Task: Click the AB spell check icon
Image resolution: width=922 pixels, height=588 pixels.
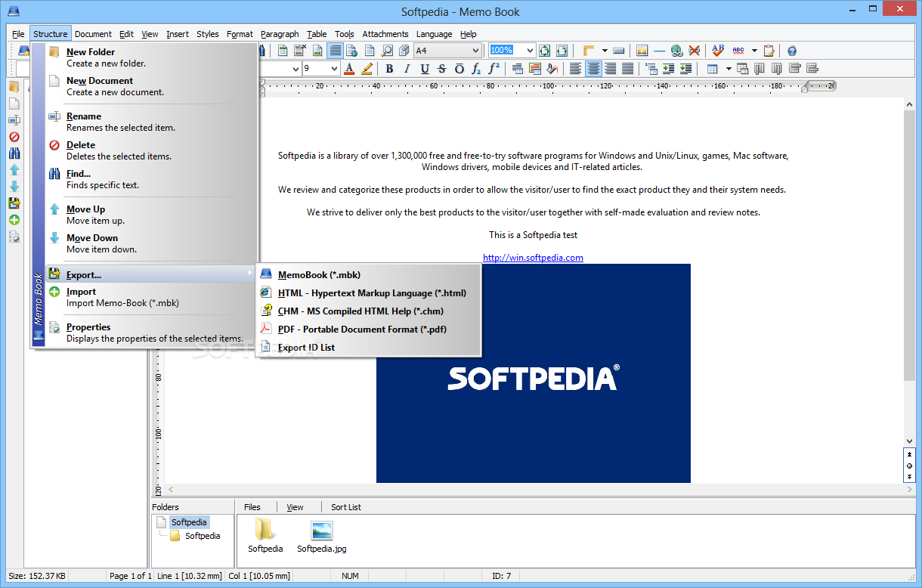Action: [718, 51]
